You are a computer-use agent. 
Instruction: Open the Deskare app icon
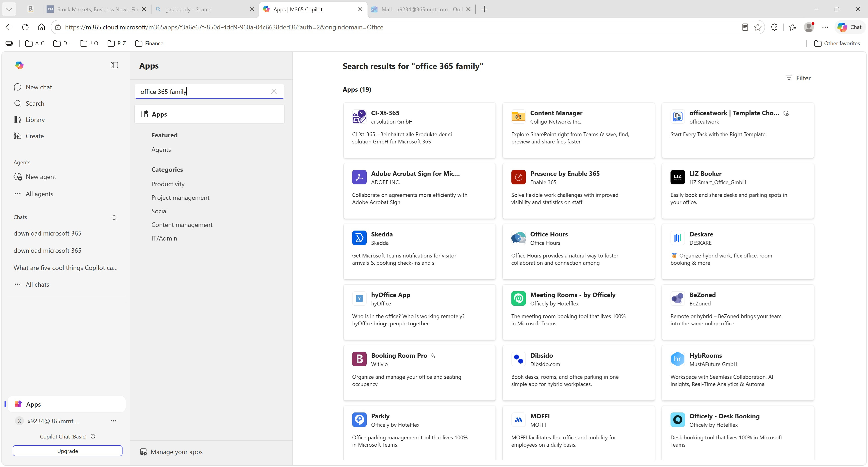click(678, 238)
